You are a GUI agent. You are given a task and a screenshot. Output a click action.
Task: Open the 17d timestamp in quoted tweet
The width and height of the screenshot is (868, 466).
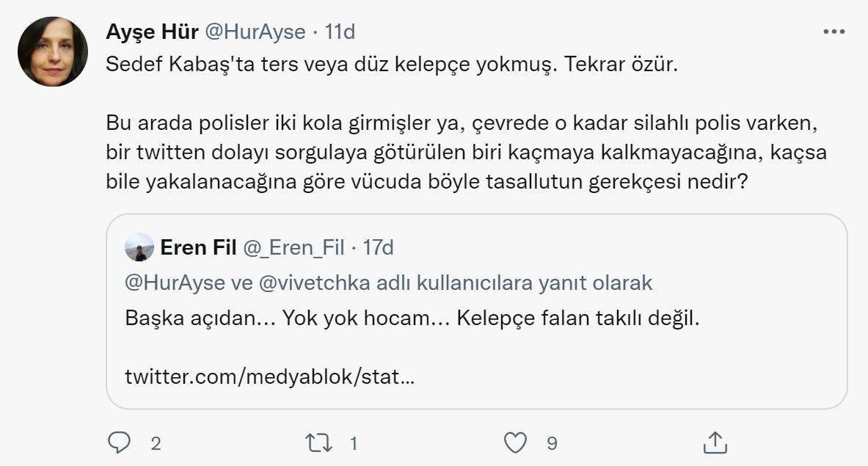(x=378, y=248)
